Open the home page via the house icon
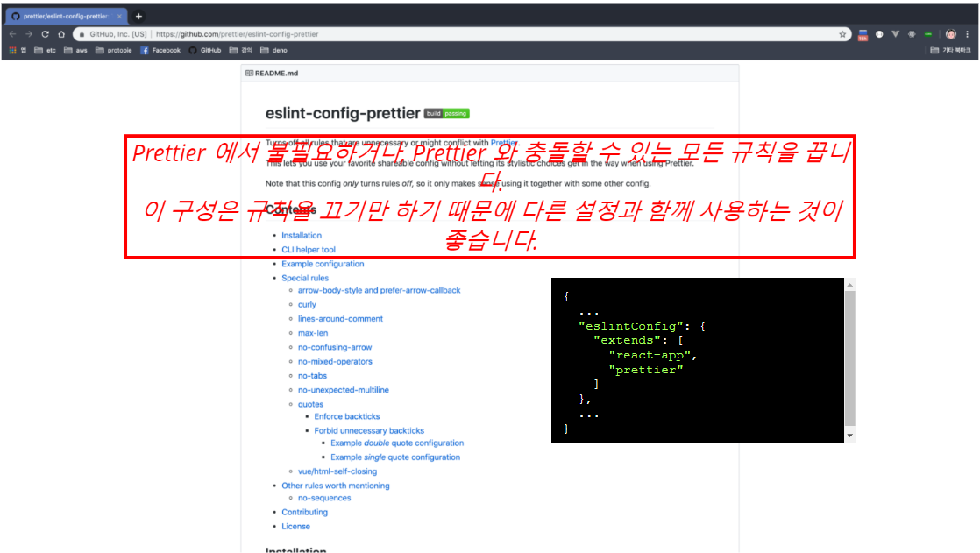Screen dimensions: 980x553 [61, 34]
